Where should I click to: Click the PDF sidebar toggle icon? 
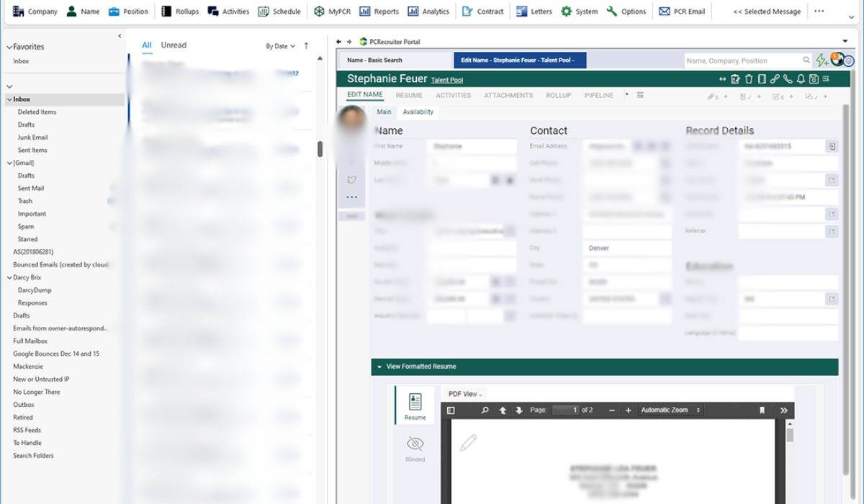pos(451,410)
